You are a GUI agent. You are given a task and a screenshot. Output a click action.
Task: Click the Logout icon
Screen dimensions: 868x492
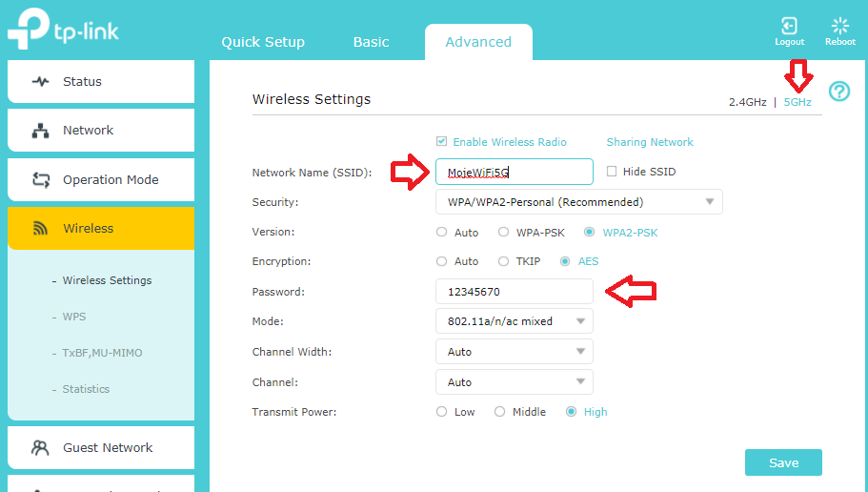tap(789, 26)
